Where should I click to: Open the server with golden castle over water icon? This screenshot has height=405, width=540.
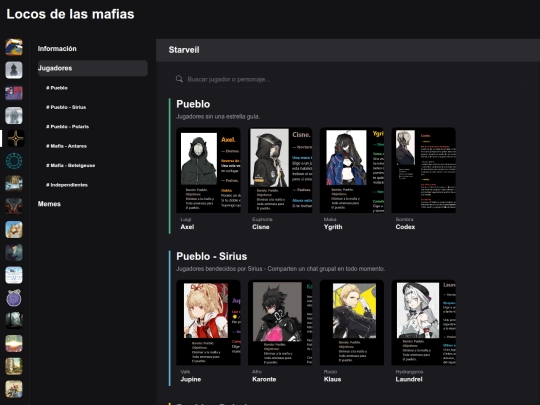click(x=14, y=184)
